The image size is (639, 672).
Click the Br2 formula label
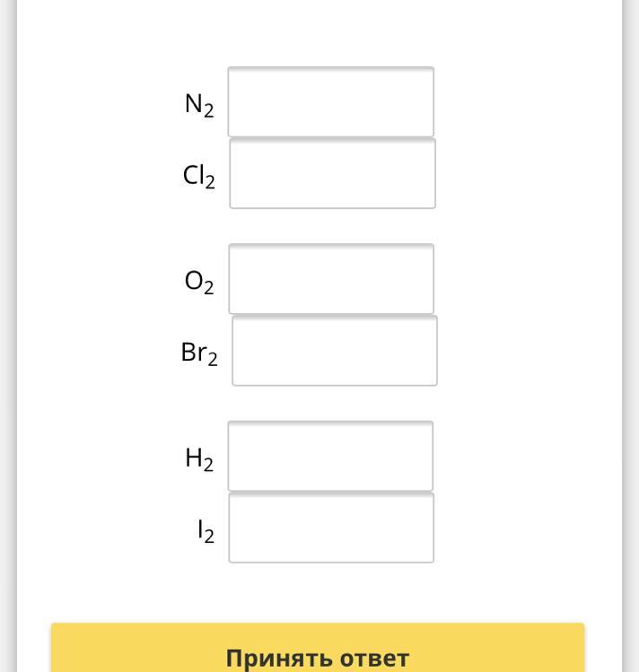pos(199,353)
